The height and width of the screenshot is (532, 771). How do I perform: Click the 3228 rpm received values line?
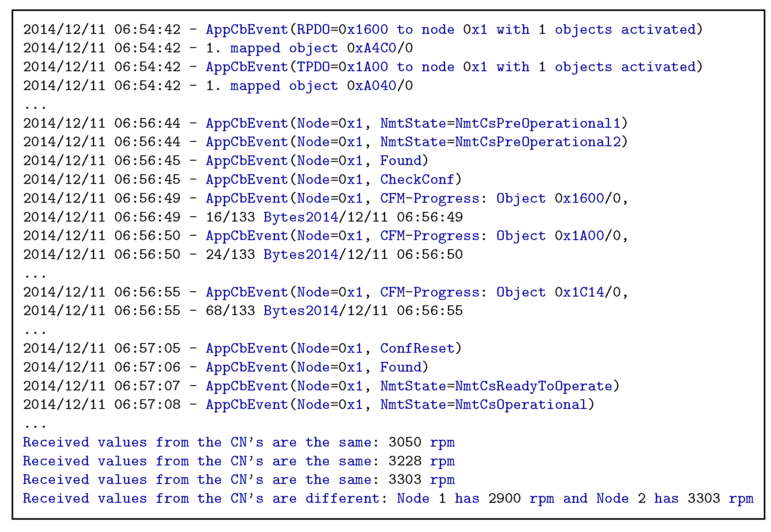[x=238, y=461]
